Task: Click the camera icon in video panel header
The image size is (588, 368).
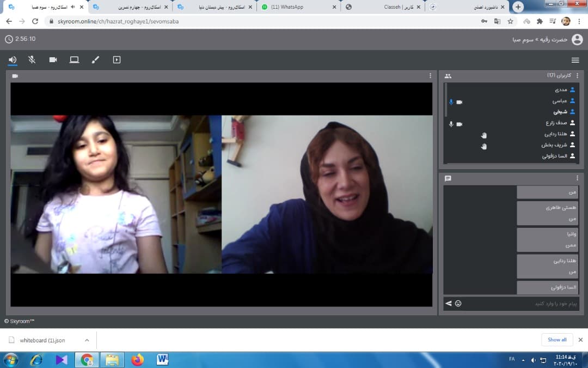Action: tap(15, 76)
